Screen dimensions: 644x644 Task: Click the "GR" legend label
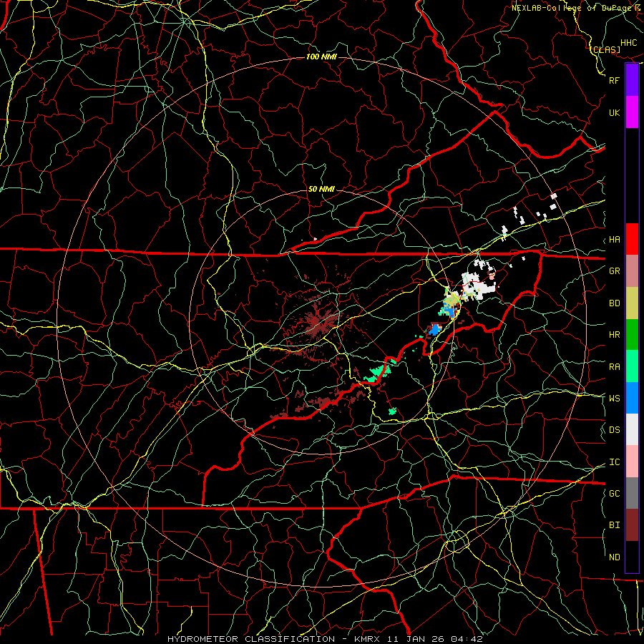(614, 271)
